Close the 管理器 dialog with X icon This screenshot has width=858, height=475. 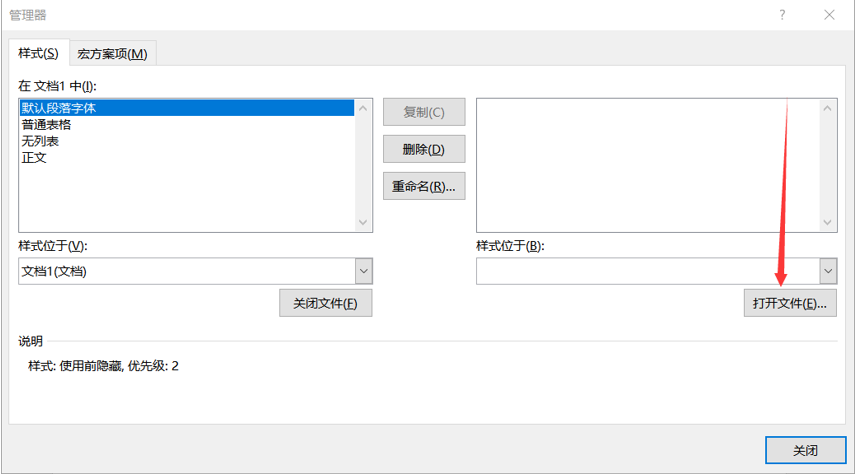click(829, 15)
